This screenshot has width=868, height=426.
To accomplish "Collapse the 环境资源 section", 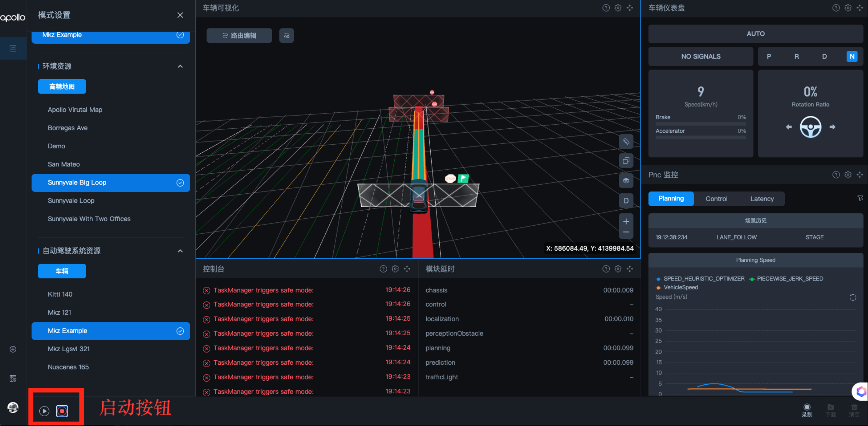I will pyautogui.click(x=180, y=66).
